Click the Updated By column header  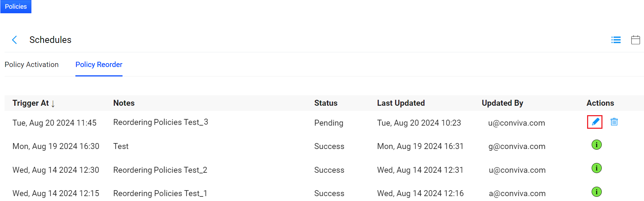tap(502, 103)
